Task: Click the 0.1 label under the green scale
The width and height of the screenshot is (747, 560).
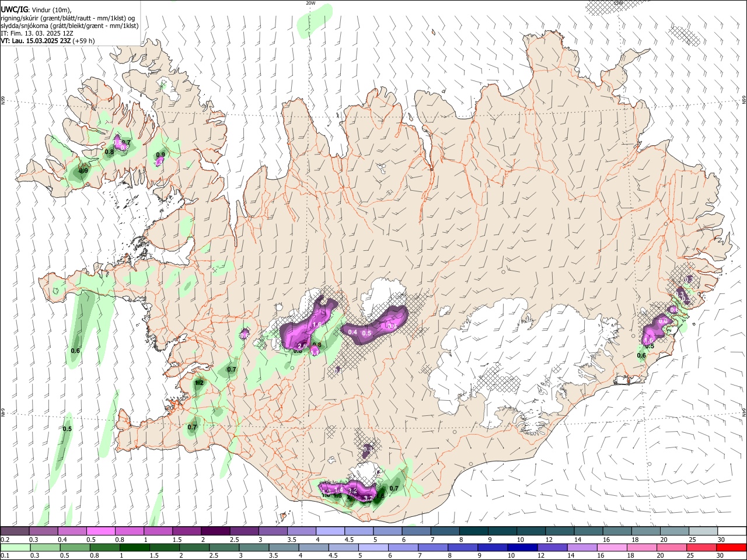Action: point(5,556)
